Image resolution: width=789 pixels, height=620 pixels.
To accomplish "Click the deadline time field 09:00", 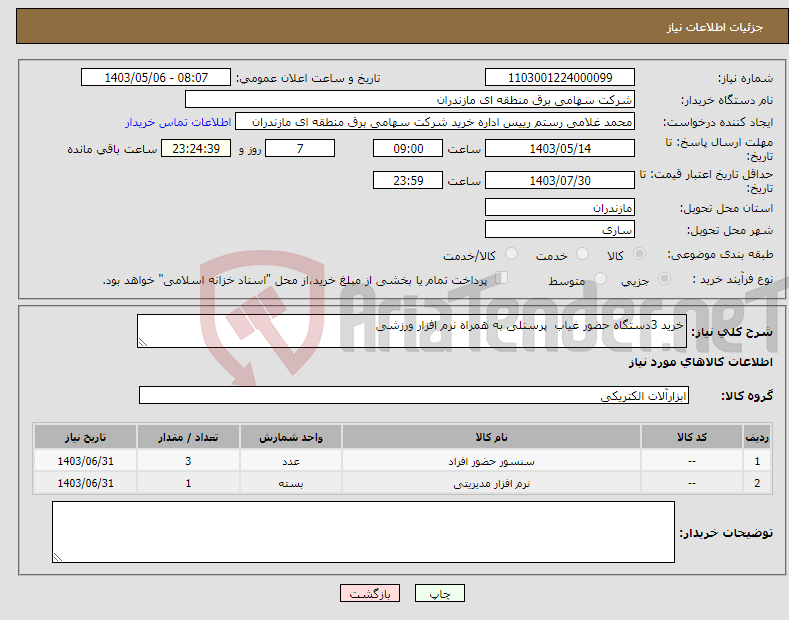I will tap(408, 148).
